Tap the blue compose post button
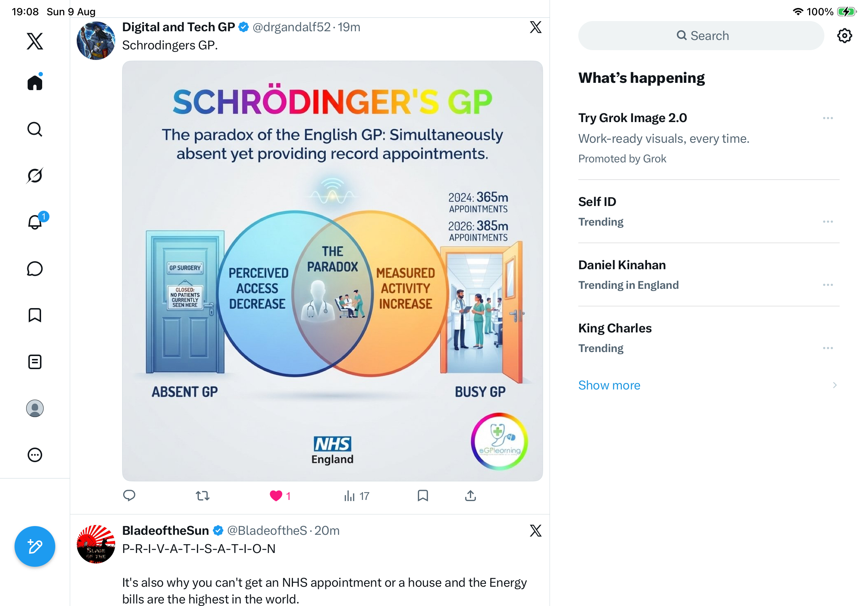This screenshot has height=606, width=868. pyautogui.click(x=35, y=546)
